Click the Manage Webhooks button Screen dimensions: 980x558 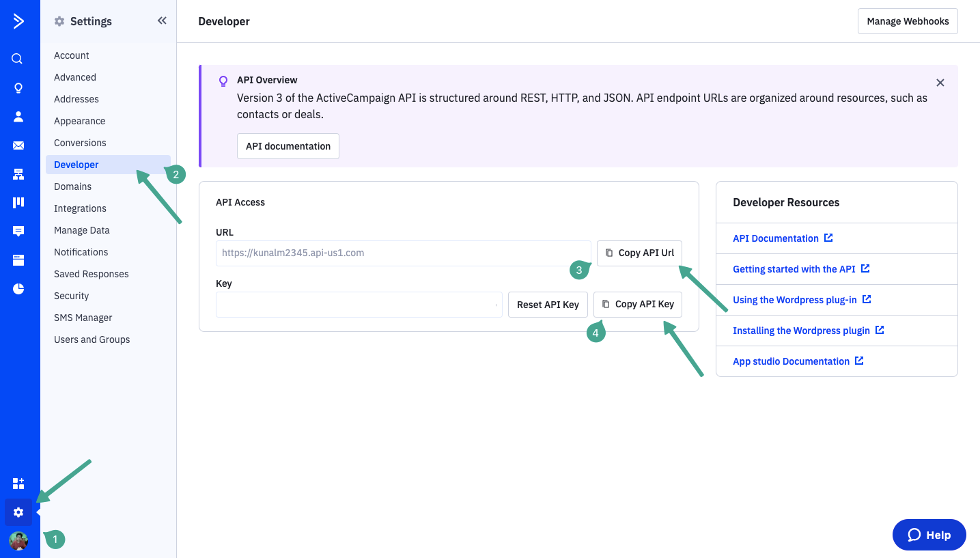click(x=908, y=21)
